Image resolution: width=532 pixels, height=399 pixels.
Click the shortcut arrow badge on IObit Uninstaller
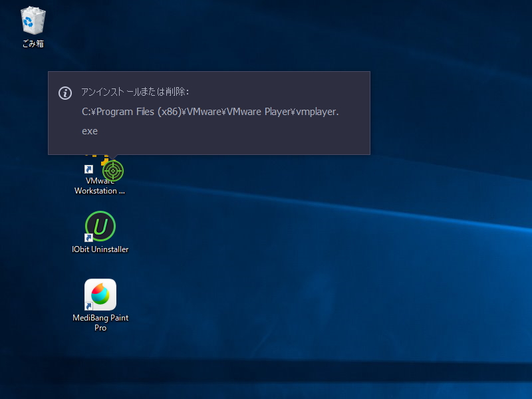[87, 239]
